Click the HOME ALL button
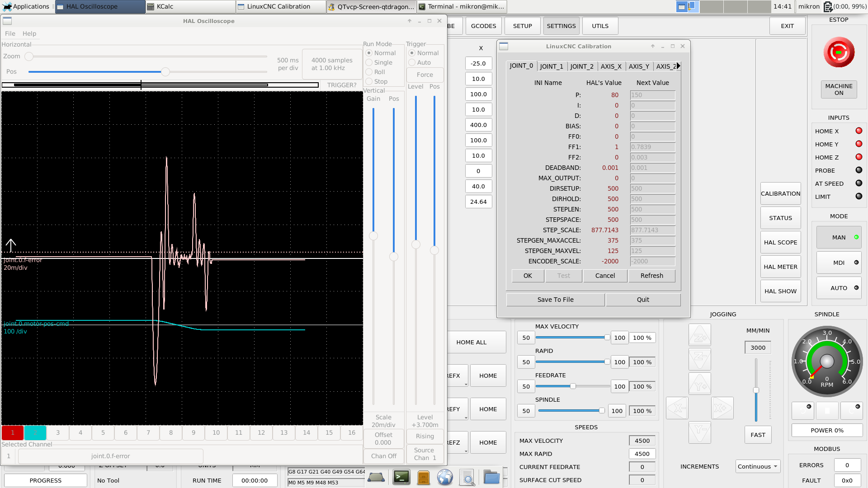This screenshot has height=488, width=868. pyautogui.click(x=472, y=342)
